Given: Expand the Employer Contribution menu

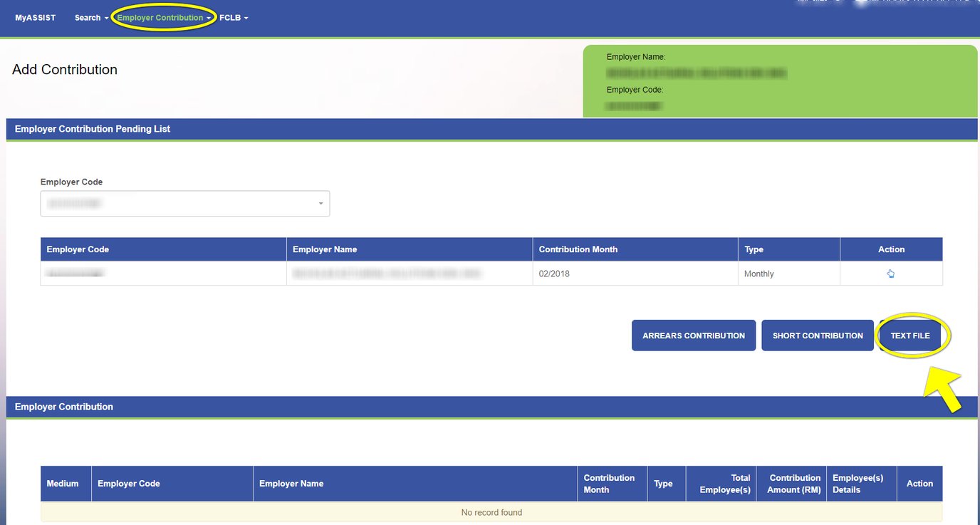Looking at the screenshot, I should (163, 18).
